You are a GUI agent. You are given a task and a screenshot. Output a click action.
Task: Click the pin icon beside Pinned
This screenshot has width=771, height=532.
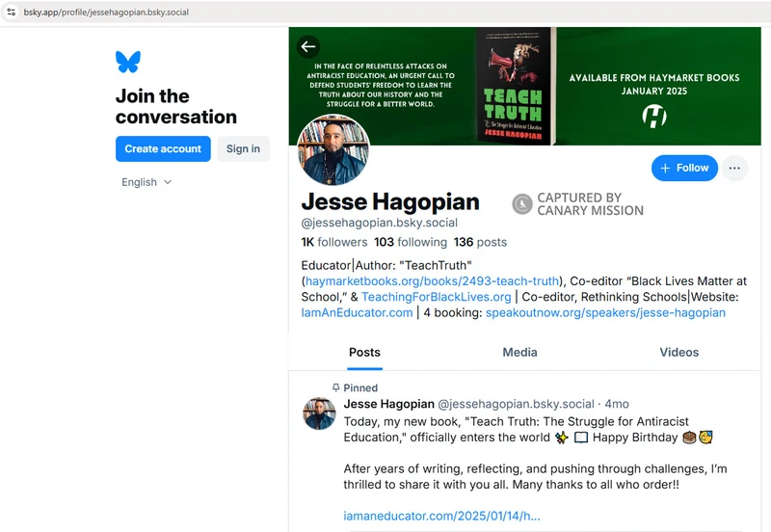click(x=335, y=388)
